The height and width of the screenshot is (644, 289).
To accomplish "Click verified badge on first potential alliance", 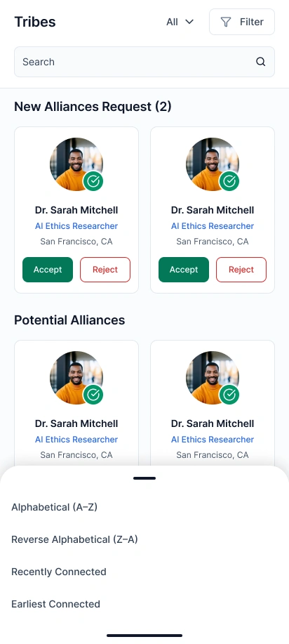I will [93, 395].
